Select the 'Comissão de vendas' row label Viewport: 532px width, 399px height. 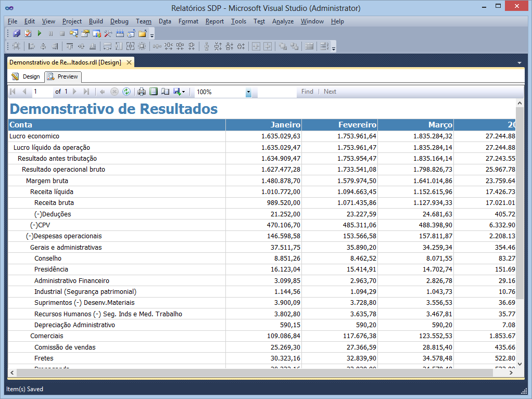tap(65, 347)
